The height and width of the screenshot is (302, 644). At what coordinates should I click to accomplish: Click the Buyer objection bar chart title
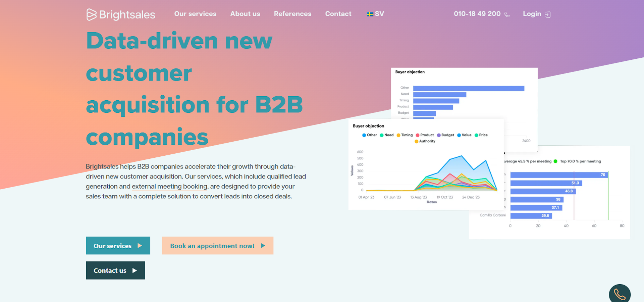click(x=410, y=72)
